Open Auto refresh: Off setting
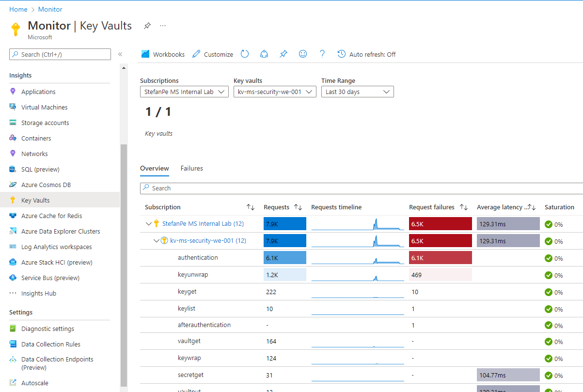The width and height of the screenshot is (583, 392). click(x=367, y=54)
